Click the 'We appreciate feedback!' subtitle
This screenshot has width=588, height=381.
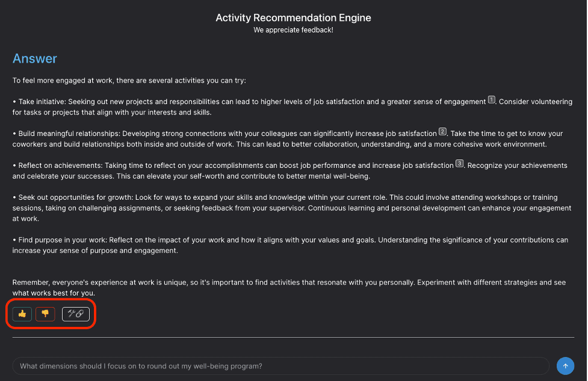pos(293,30)
